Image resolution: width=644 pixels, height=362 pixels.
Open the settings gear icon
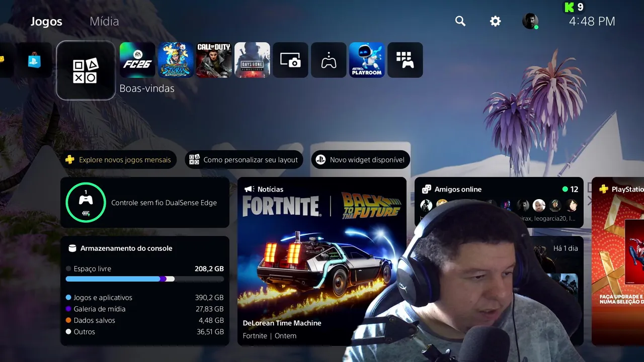coord(496,21)
